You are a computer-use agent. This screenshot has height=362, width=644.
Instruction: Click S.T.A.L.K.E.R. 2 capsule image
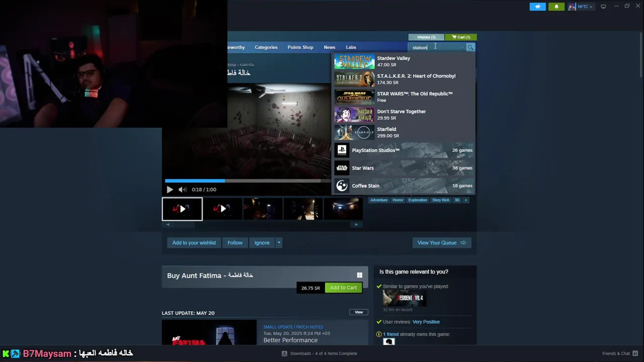pyautogui.click(x=354, y=79)
